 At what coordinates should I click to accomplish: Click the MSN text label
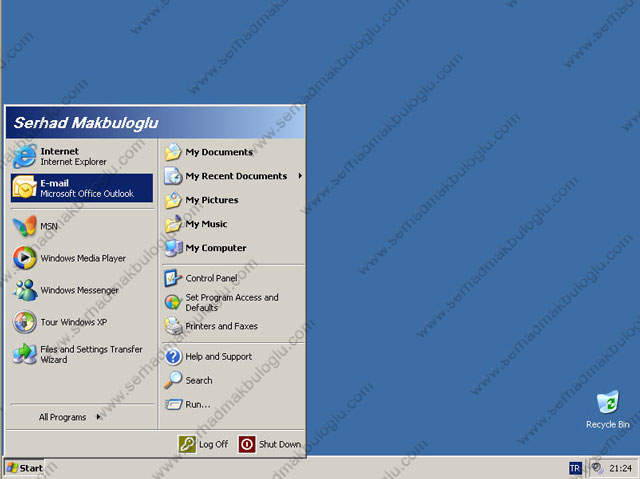(x=49, y=226)
